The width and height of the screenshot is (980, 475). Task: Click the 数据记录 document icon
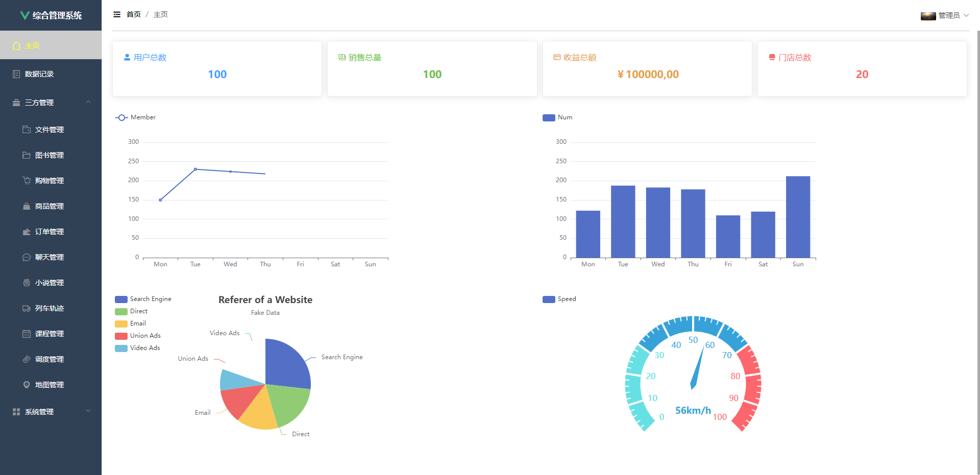(16, 74)
